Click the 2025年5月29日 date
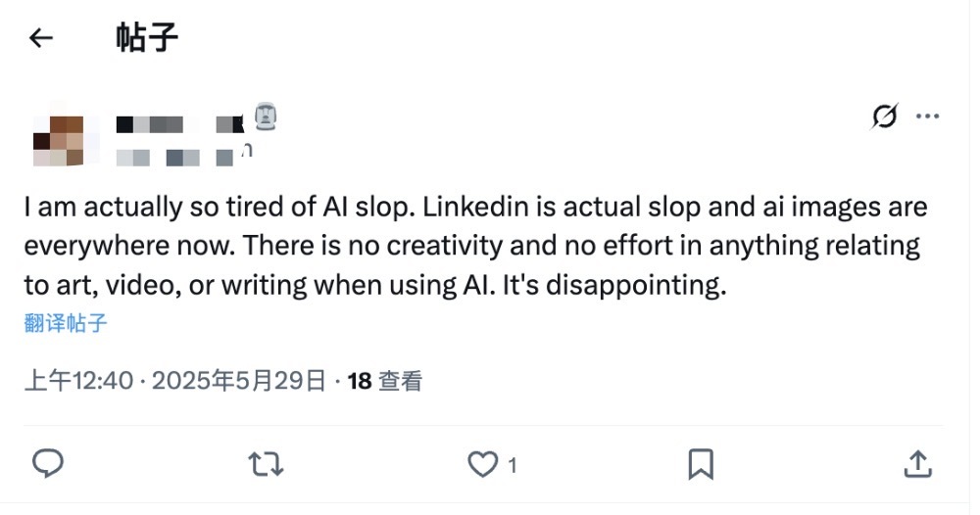 point(239,381)
